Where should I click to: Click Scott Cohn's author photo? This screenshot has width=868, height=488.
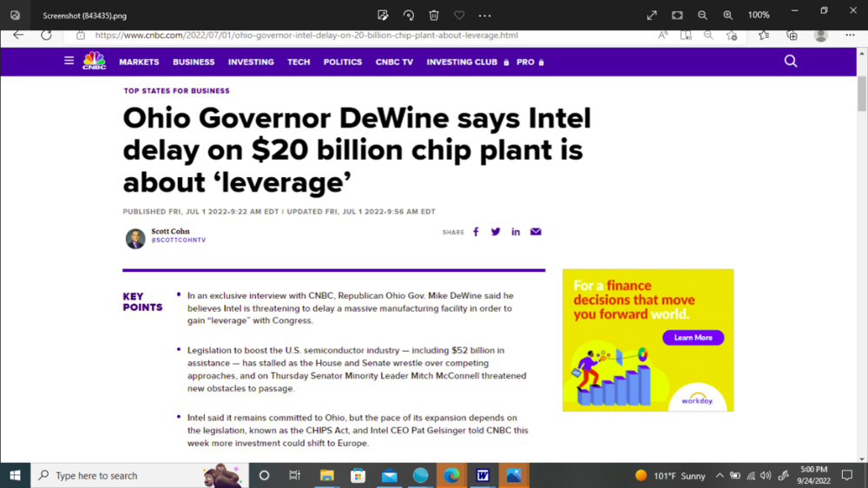pyautogui.click(x=135, y=239)
